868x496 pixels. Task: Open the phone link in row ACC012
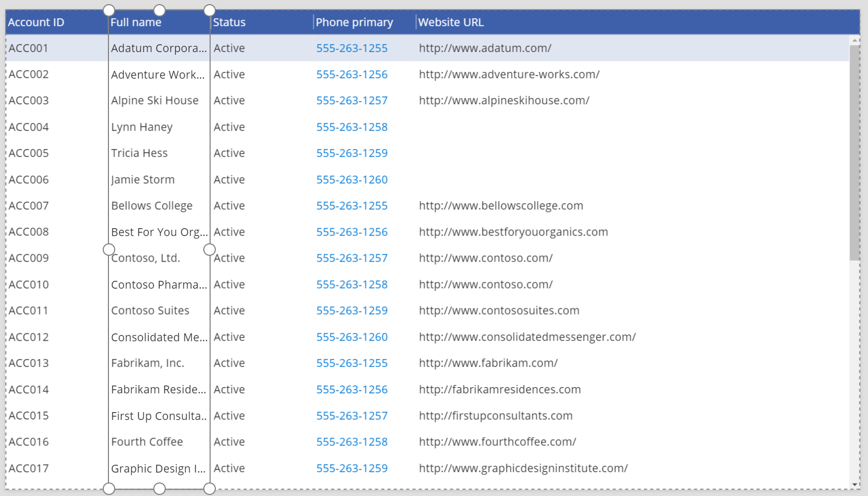(x=352, y=337)
